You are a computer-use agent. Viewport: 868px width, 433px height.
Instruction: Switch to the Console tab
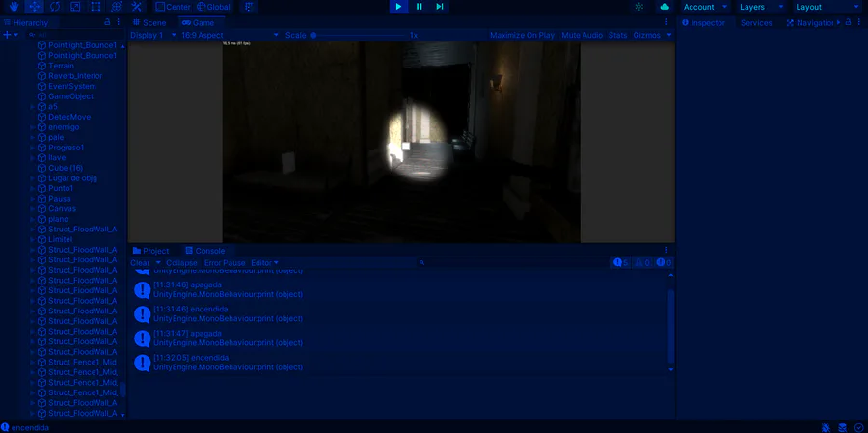(204, 251)
